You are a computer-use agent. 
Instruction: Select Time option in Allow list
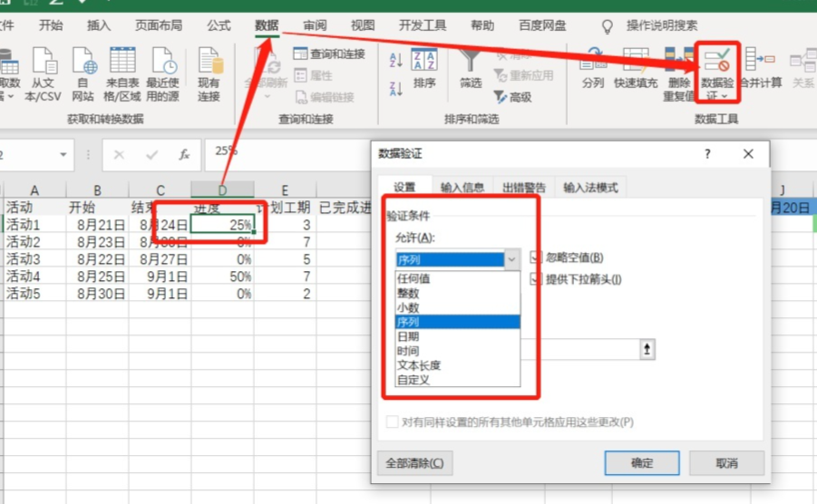458,351
